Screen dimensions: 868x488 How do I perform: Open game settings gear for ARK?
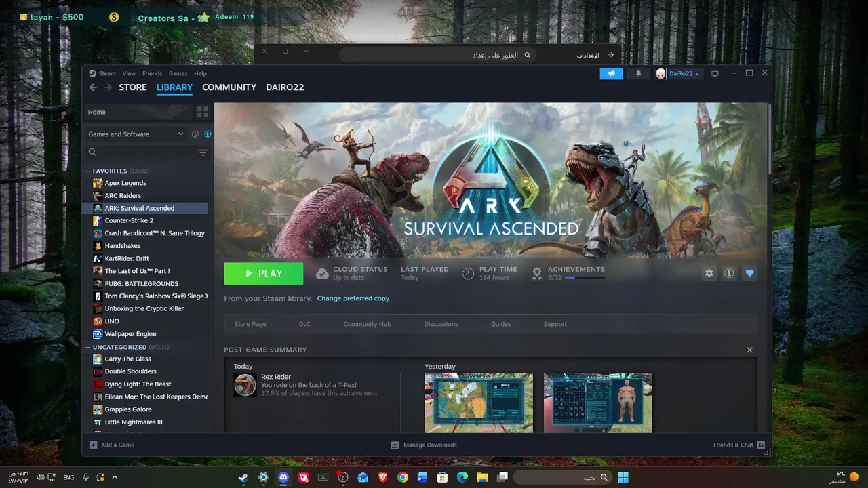pyautogui.click(x=709, y=273)
